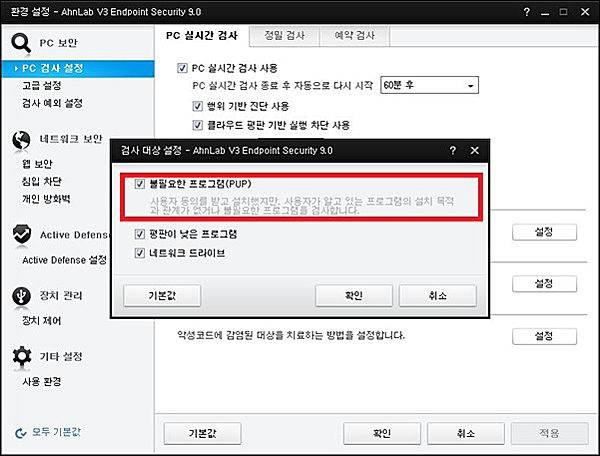Click 악성코드에 감염된 대상을 치료하는 description text
Image resolution: width=600 pixels, height=456 pixels.
tap(291, 335)
